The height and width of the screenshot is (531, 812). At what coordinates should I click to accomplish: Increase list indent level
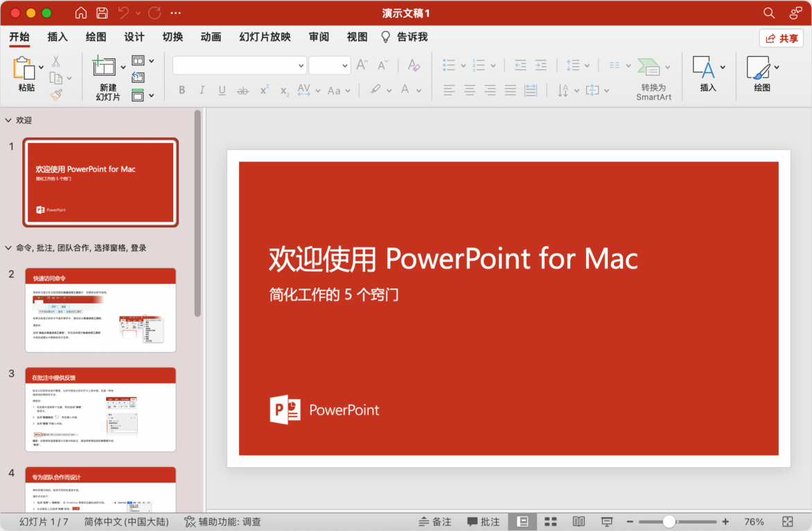tap(540, 65)
